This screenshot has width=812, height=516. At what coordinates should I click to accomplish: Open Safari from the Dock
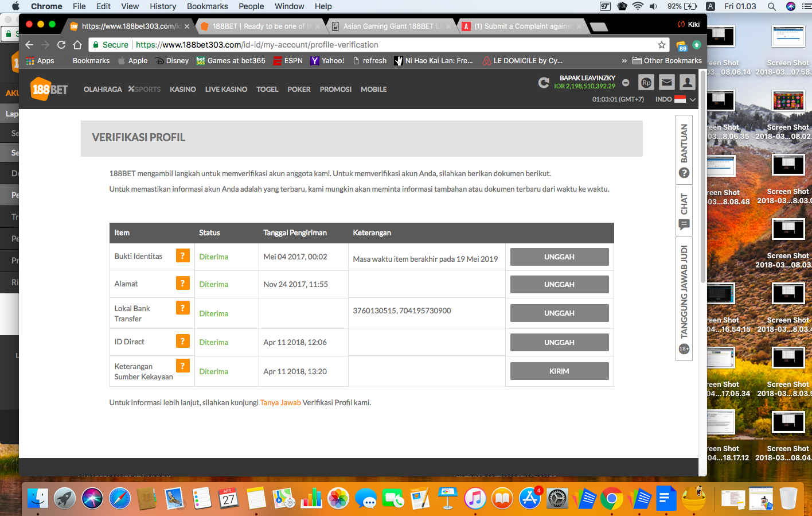pos(120,498)
